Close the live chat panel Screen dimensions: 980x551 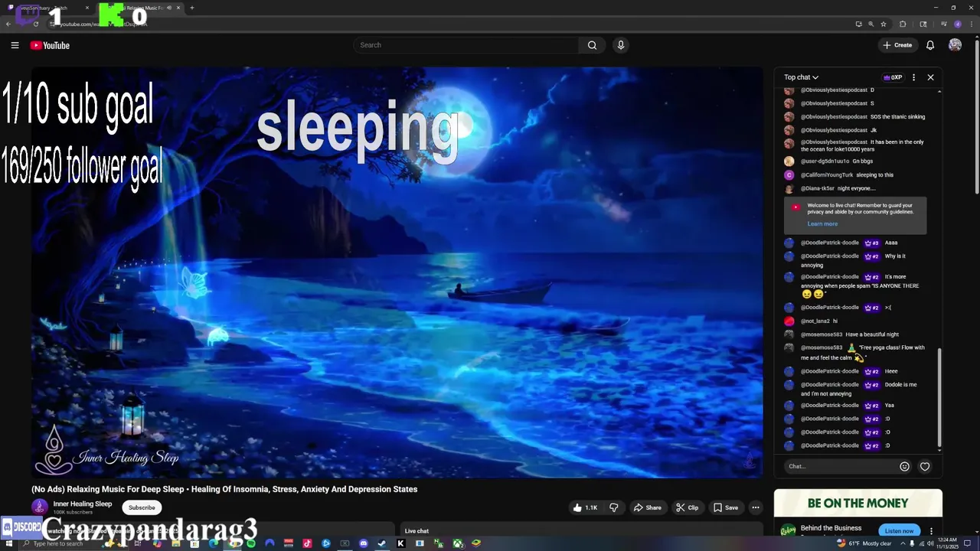coord(930,77)
